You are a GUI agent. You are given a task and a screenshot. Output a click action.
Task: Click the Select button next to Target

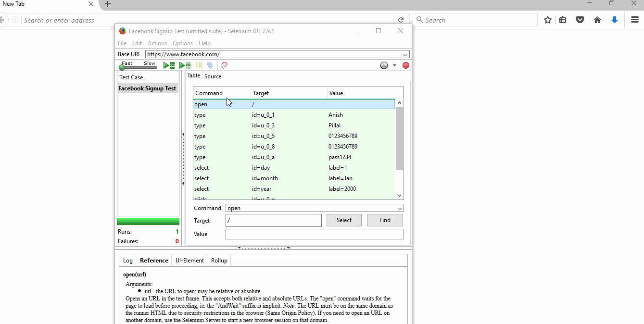344,220
